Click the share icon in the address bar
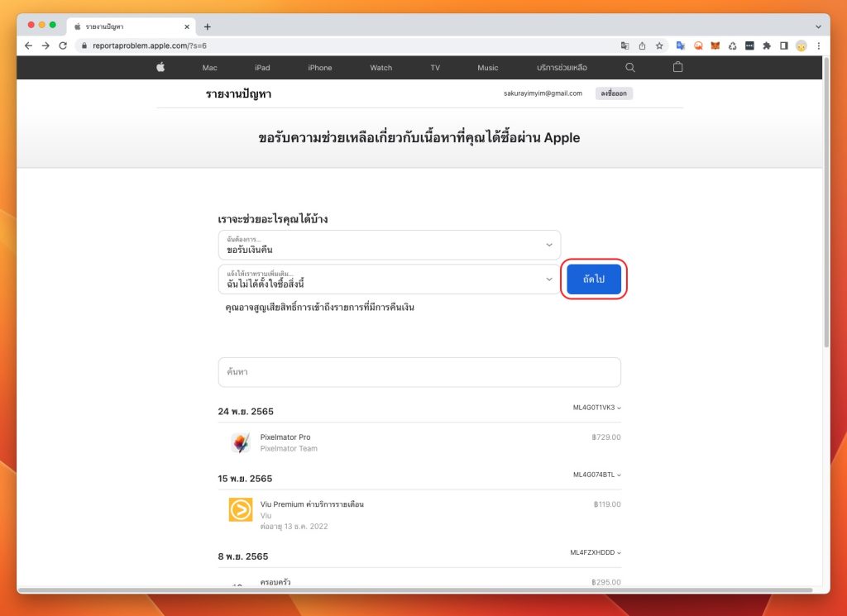The image size is (847, 616). [641, 47]
